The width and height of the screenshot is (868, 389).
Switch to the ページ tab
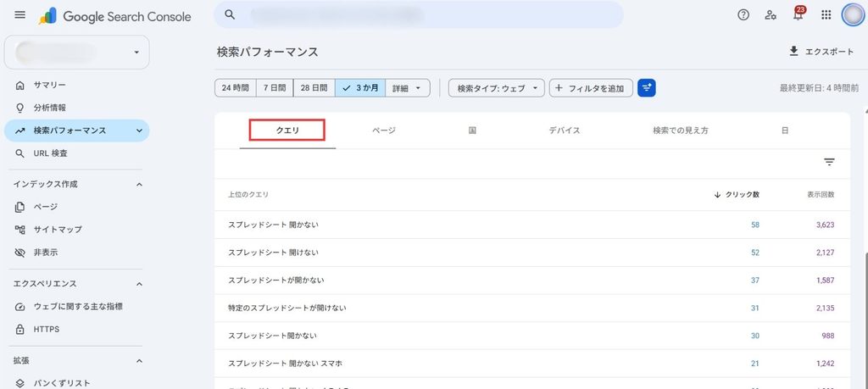[x=384, y=131]
